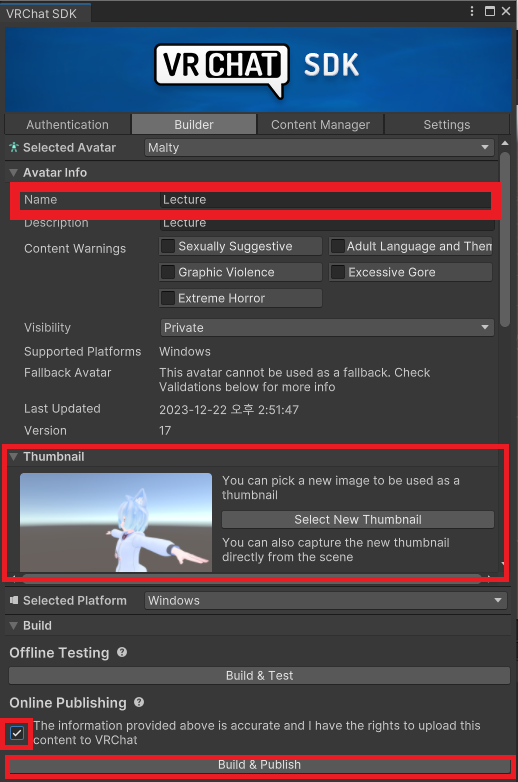This screenshot has width=518, height=782.
Task: Click the Version value 17
Action: tap(165, 430)
